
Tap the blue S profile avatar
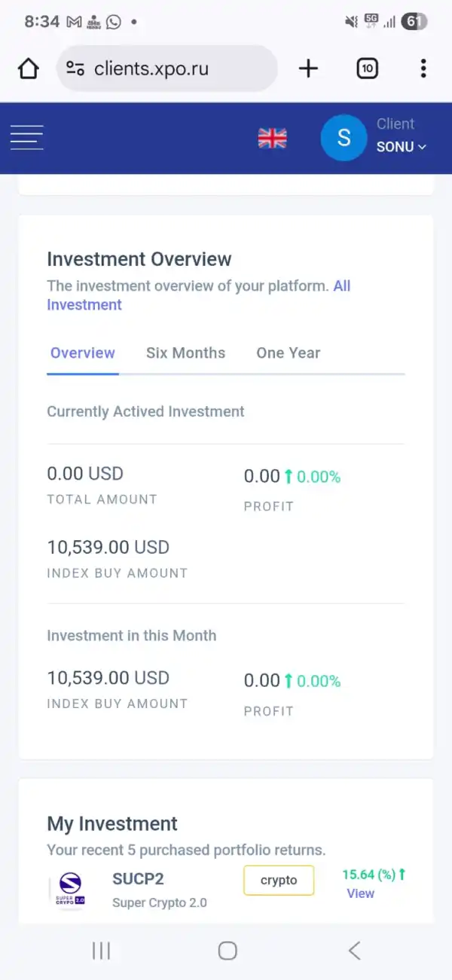[344, 138]
